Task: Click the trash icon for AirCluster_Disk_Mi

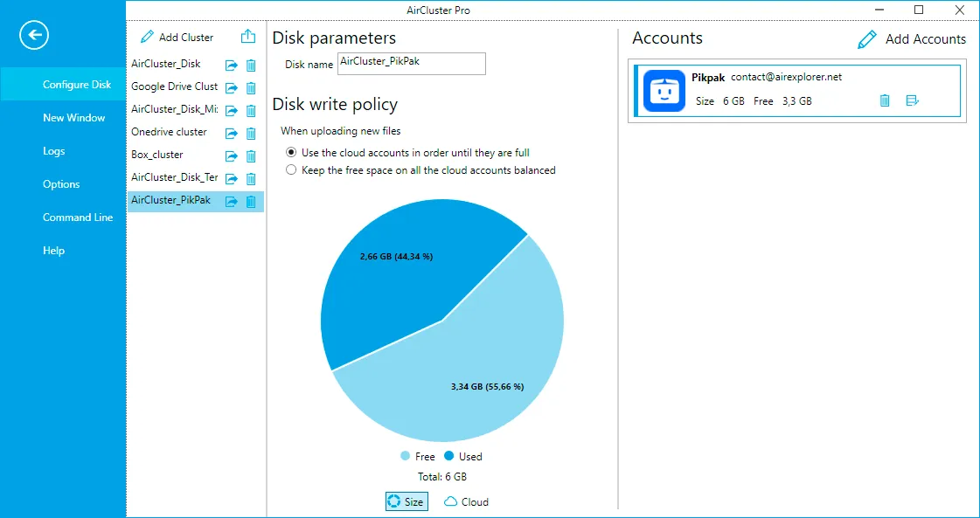Action: pos(251,111)
